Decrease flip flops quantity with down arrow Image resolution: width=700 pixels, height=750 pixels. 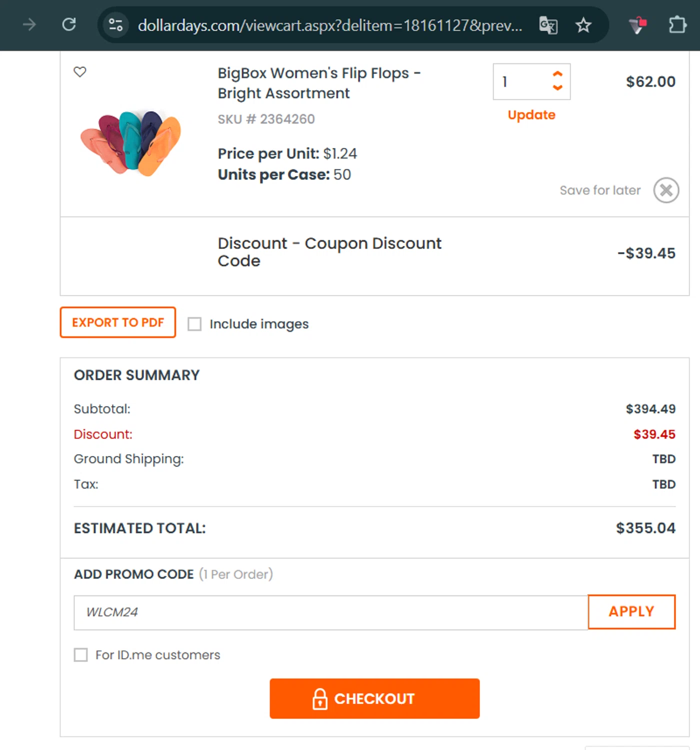pos(557,88)
